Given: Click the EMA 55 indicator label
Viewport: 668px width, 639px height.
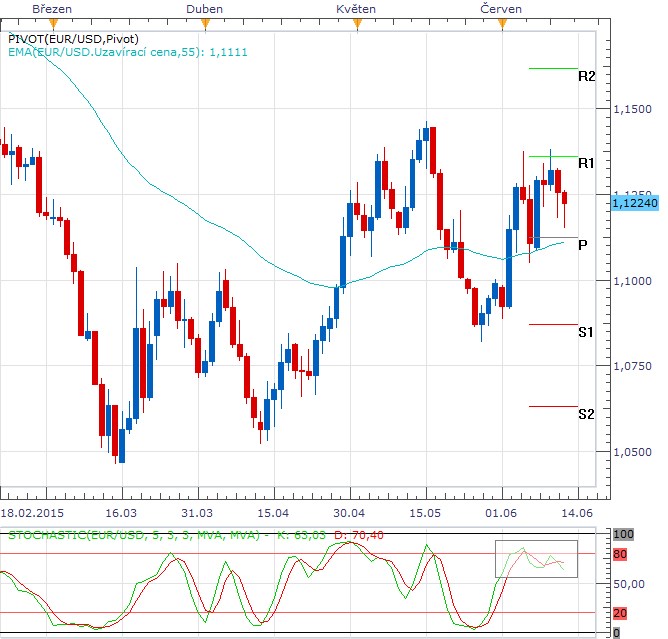Looking at the screenshot, I should tap(127, 52).
